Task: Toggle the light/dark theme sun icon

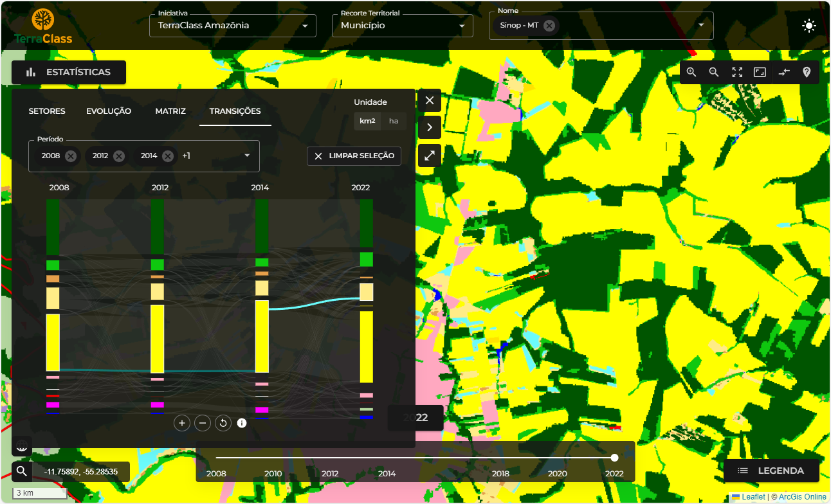Action: click(809, 26)
